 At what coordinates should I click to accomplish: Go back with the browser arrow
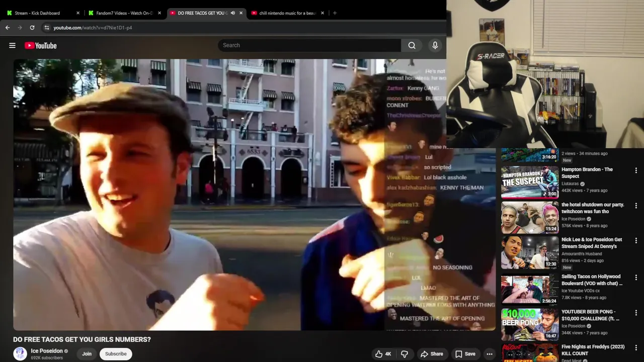pyautogui.click(x=8, y=28)
